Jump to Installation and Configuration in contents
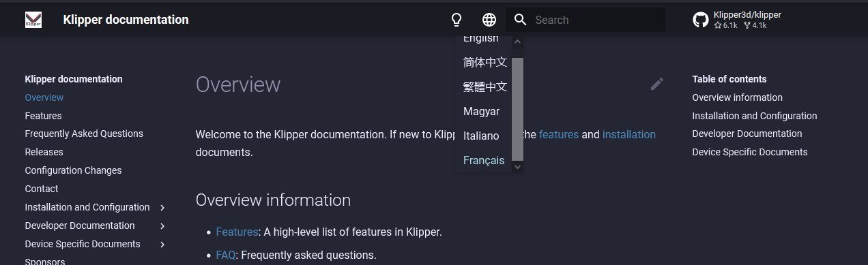868x265 pixels. [754, 116]
